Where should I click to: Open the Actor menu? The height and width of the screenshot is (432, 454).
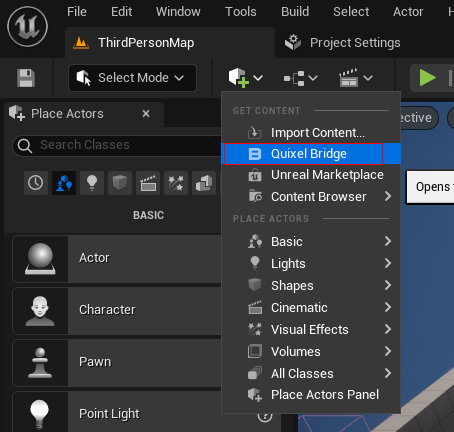point(408,12)
